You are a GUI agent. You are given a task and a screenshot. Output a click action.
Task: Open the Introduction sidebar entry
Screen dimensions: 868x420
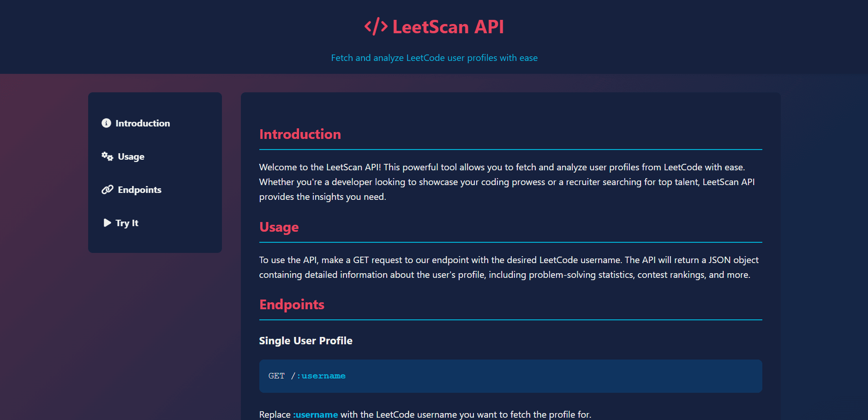(142, 123)
